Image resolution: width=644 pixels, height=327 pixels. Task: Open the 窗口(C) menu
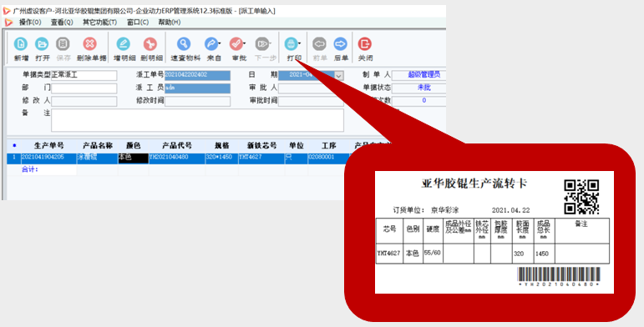coord(138,23)
